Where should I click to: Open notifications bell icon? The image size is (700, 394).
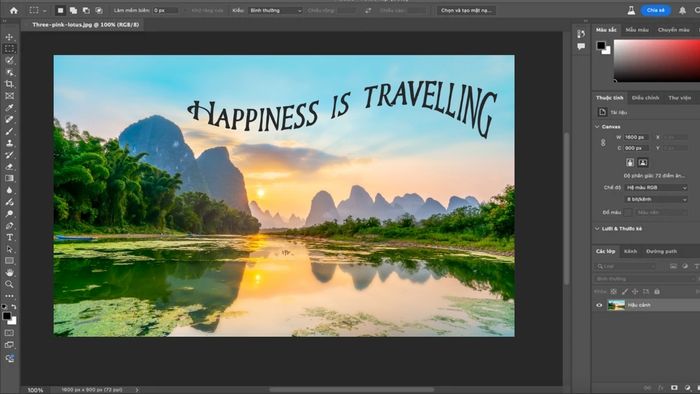(682, 10)
